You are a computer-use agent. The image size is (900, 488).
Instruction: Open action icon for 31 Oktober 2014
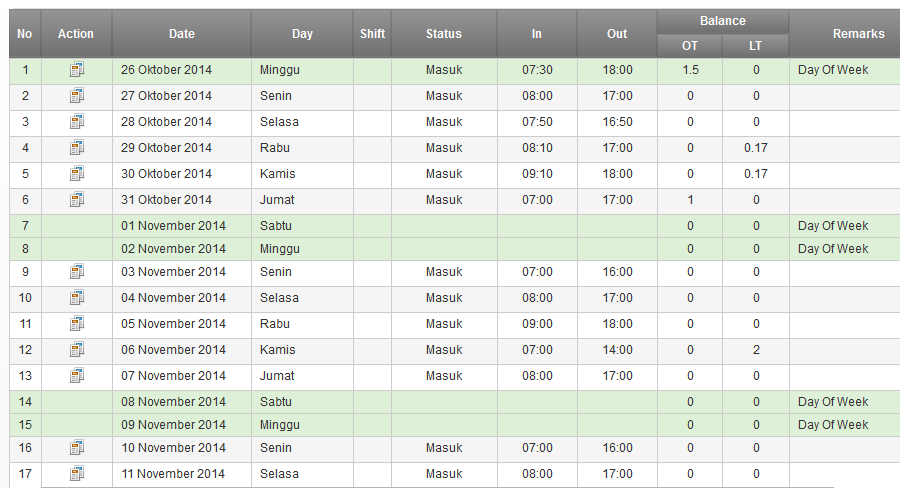77,199
